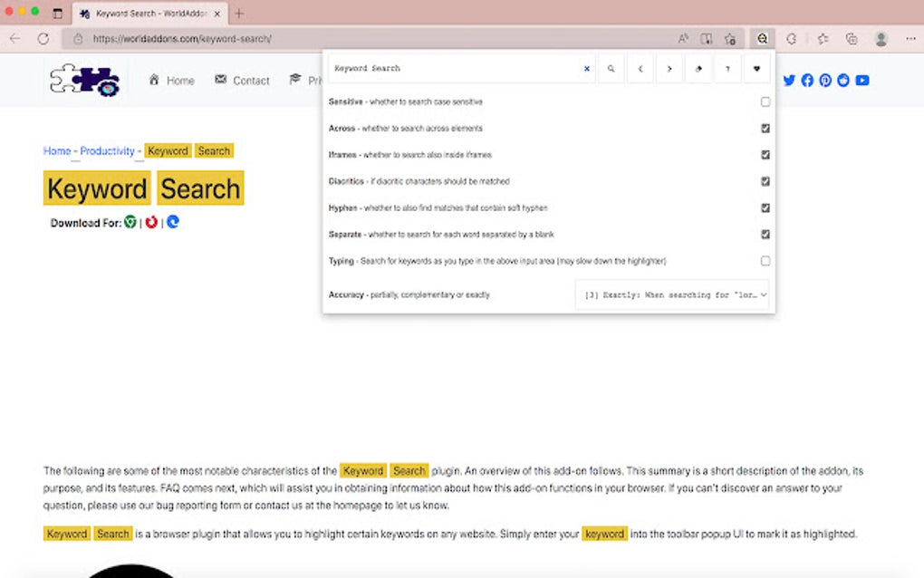Open the Keyword Search extension toolbar icon
This screenshot has width=924, height=578.
point(762,39)
